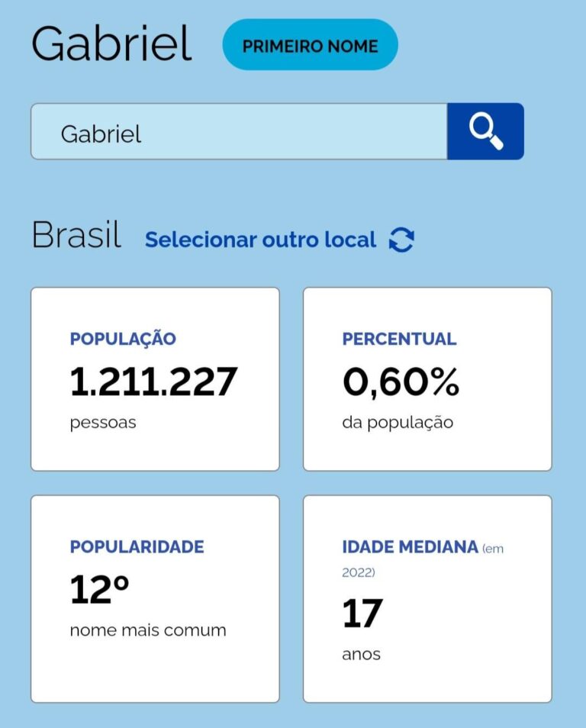Click the Brasil location heading

[76, 236]
